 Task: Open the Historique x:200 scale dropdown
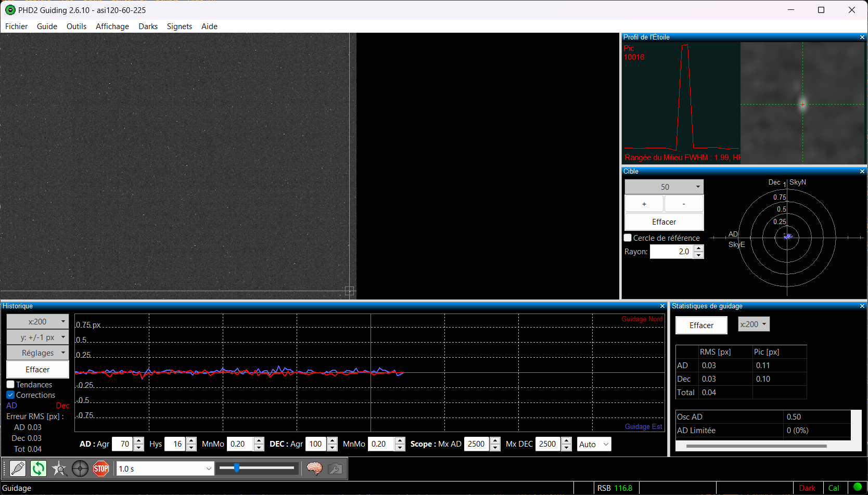pyautogui.click(x=37, y=322)
